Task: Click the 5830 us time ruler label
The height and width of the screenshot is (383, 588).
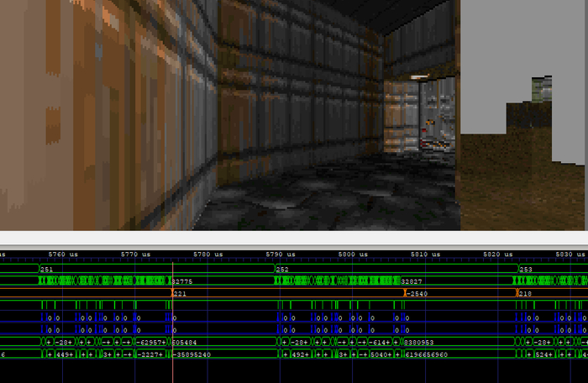Action: (x=570, y=254)
